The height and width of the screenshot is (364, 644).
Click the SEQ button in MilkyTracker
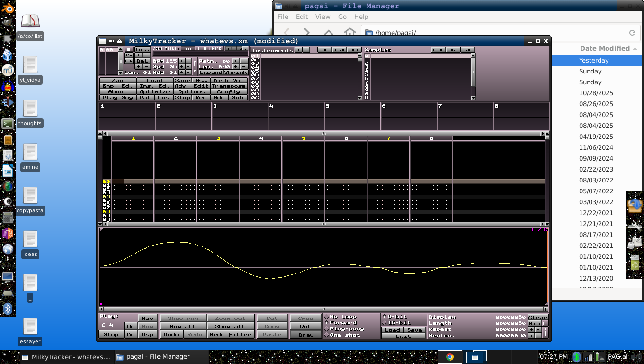click(x=128, y=55)
